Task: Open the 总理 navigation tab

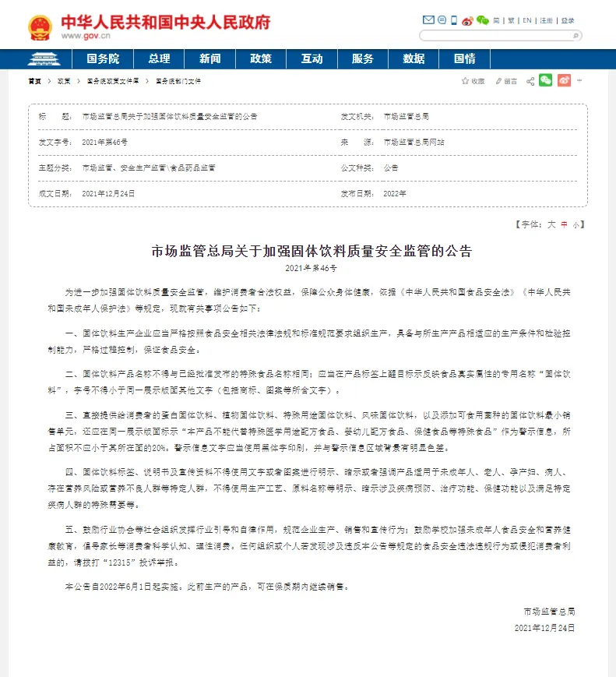Action: pyautogui.click(x=159, y=58)
